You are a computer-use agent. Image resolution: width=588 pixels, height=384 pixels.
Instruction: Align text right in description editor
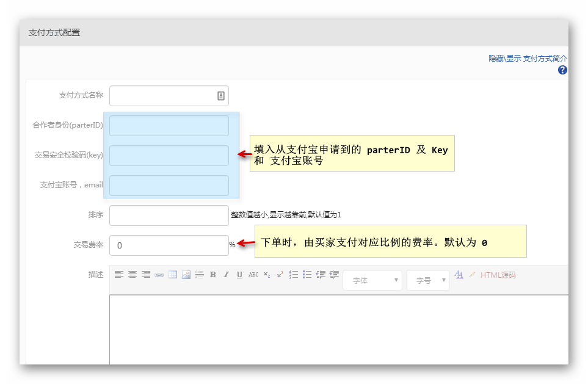point(146,275)
